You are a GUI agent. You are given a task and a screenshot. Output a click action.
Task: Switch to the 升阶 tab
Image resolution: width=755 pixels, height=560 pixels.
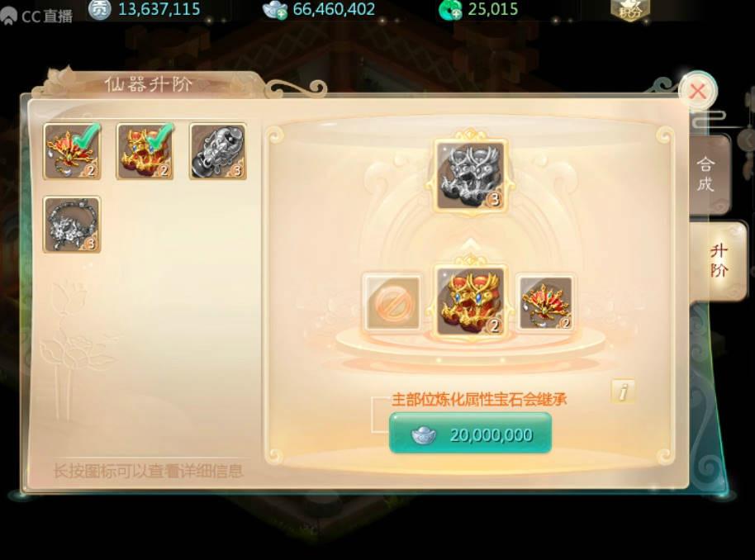719,260
